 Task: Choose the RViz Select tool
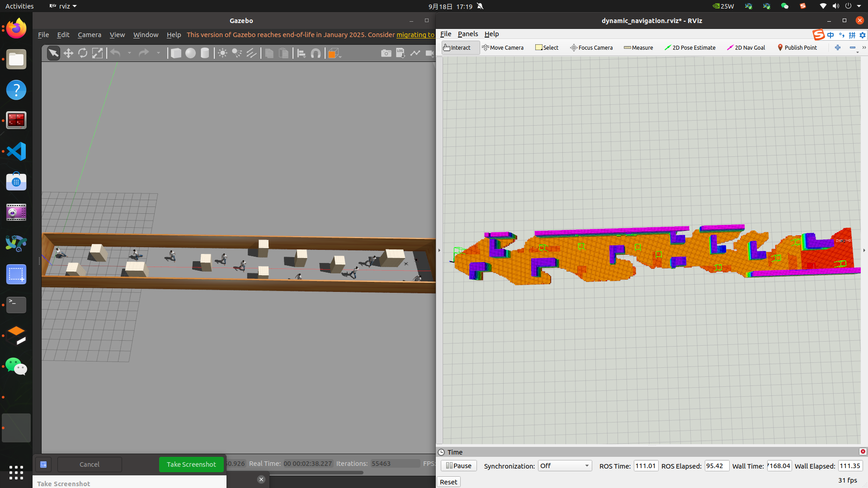coord(547,47)
